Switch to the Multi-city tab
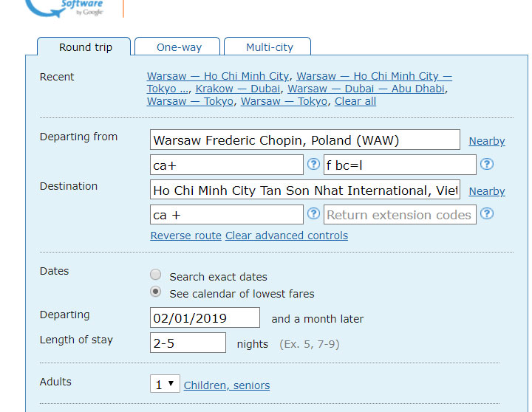 (267, 47)
